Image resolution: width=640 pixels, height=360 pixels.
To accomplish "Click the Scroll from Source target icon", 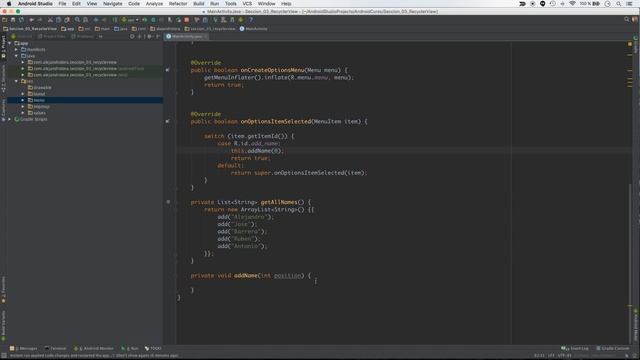I will click(132, 36).
